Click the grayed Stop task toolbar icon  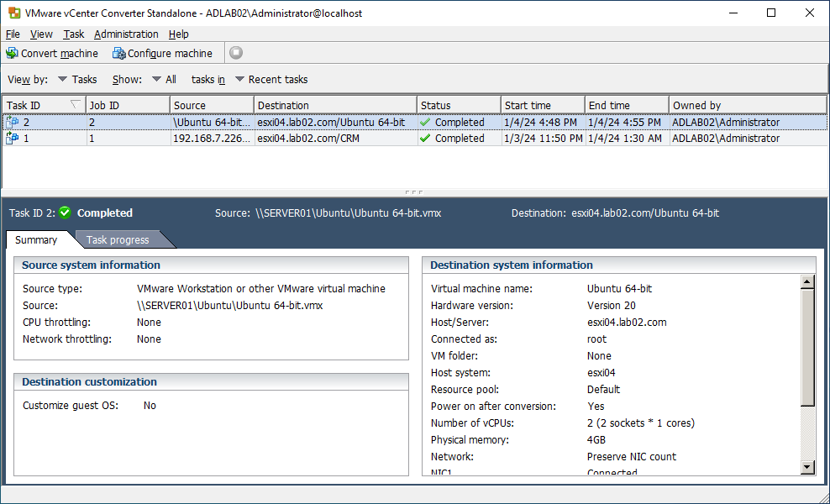pos(236,53)
